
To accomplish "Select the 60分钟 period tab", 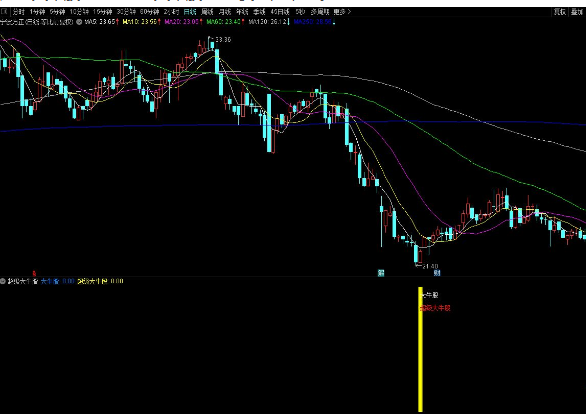I will pos(149,12).
